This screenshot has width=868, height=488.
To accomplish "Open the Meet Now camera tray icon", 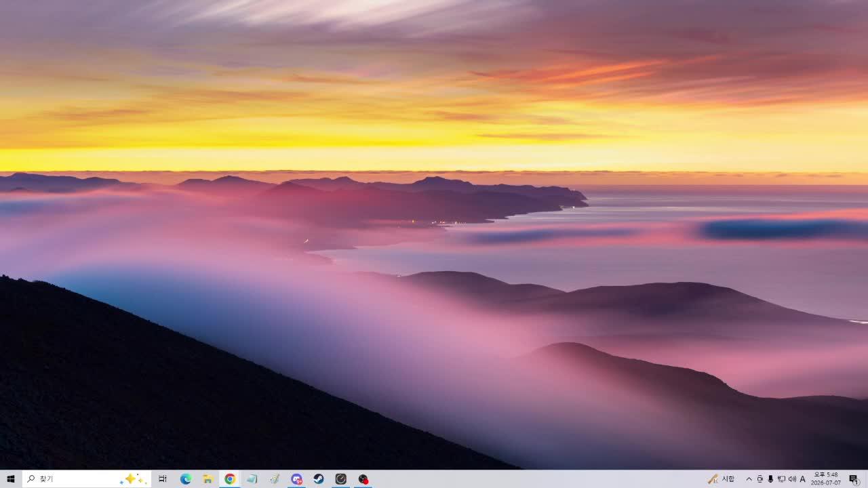I will click(759, 479).
